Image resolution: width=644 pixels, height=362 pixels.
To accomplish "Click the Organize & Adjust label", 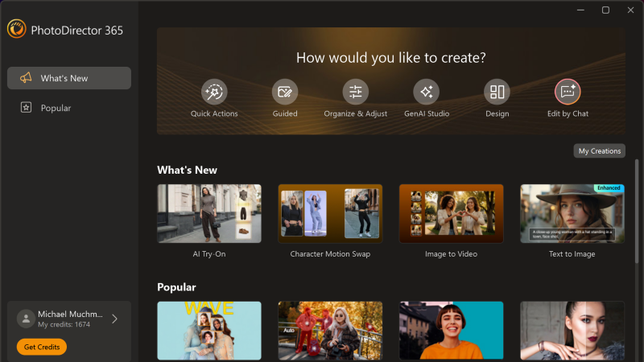I will pos(355,113).
